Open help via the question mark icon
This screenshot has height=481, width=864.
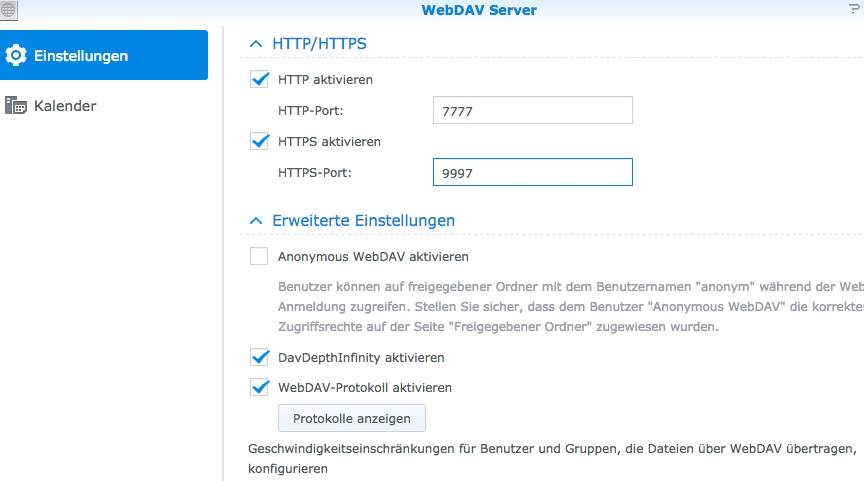(853, 10)
